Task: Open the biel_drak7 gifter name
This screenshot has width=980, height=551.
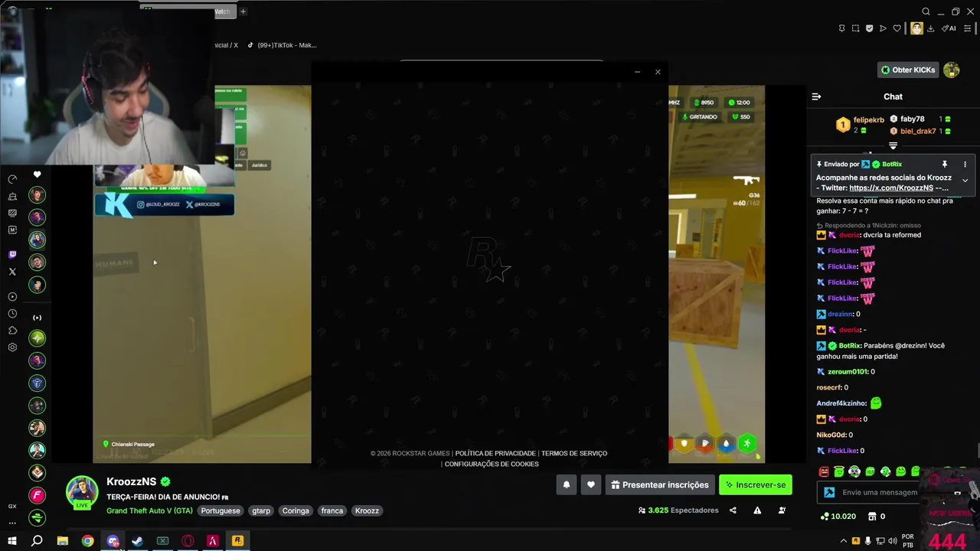Action: coord(918,132)
